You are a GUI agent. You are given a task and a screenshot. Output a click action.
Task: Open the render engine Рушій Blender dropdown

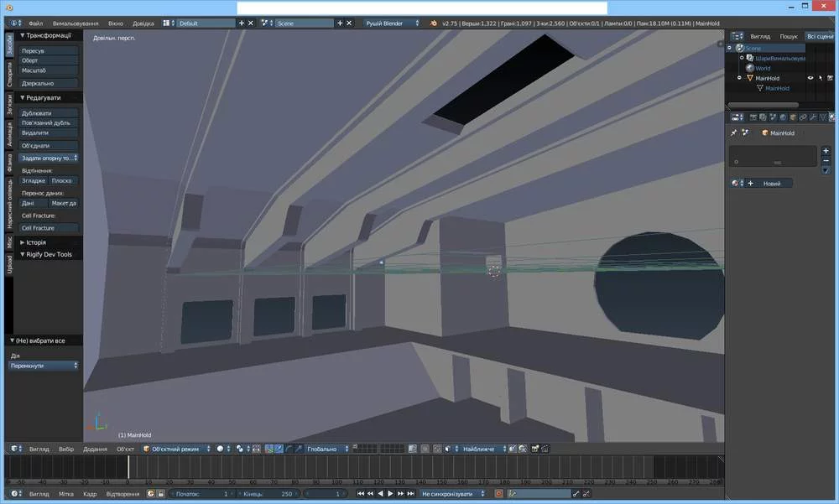(392, 23)
